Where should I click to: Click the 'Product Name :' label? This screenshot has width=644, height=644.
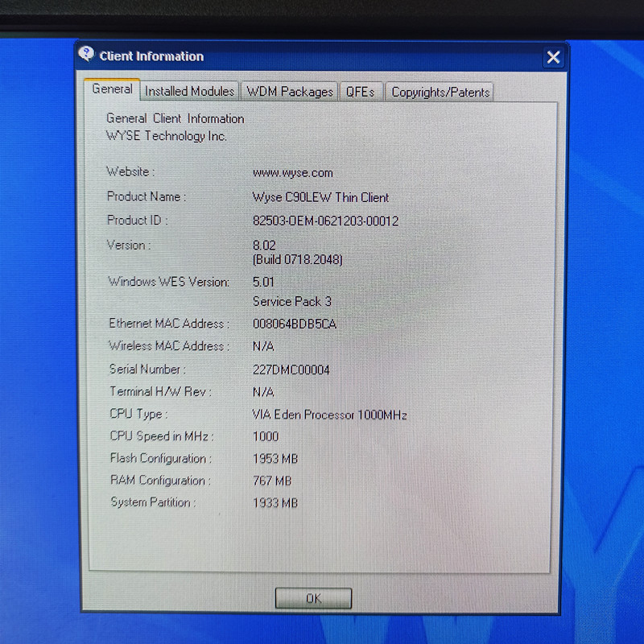[x=147, y=196]
